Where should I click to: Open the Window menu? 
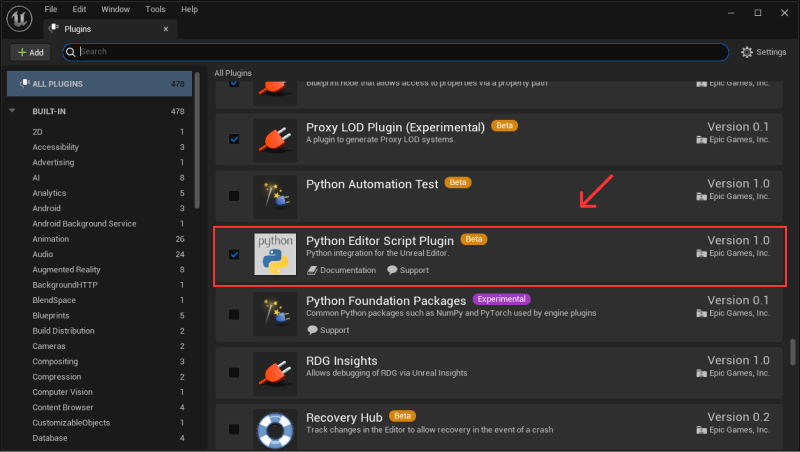(x=115, y=9)
